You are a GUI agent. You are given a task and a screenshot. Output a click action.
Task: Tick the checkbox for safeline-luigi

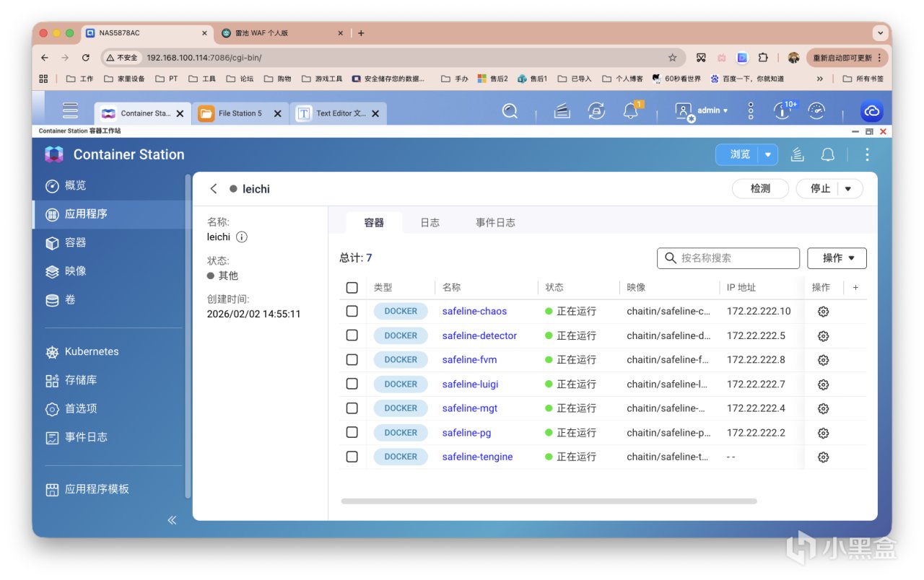coord(352,384)
